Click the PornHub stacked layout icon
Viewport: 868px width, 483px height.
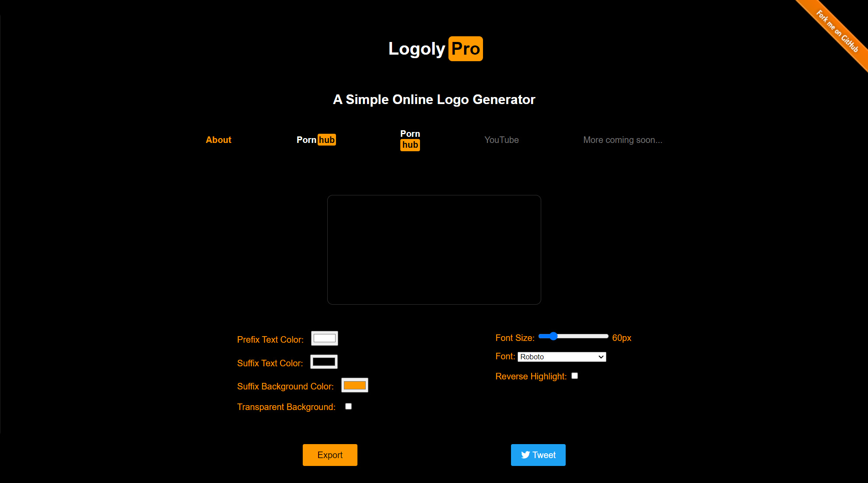click(x=409, y=140)
